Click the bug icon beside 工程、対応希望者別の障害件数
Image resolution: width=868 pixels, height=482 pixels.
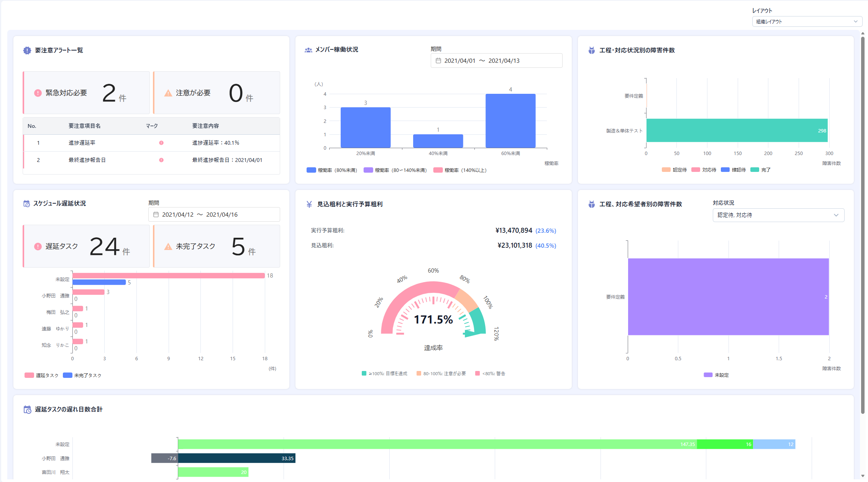(592, 204)
